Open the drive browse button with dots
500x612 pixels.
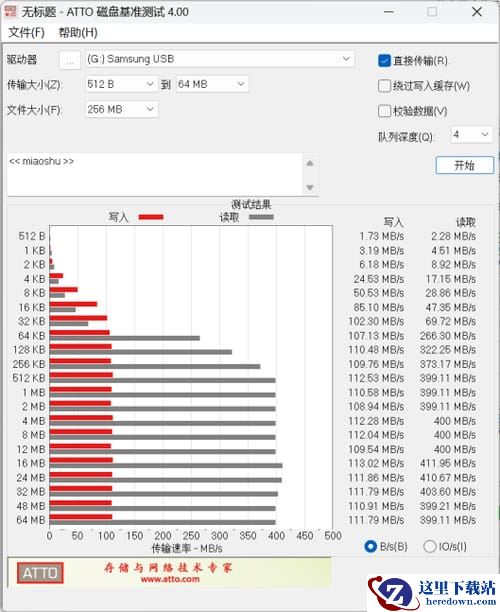pyautogui.click(x=70, y=60)
